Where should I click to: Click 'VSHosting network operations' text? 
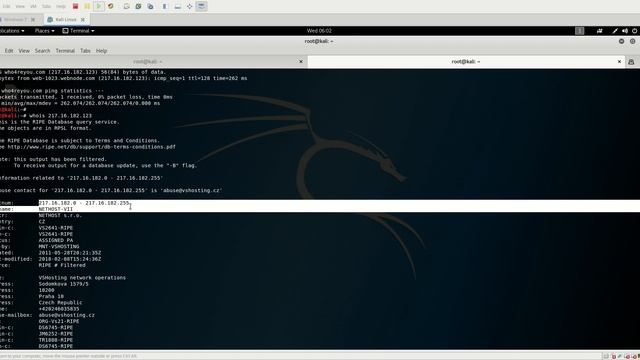[x=82, y=278]
